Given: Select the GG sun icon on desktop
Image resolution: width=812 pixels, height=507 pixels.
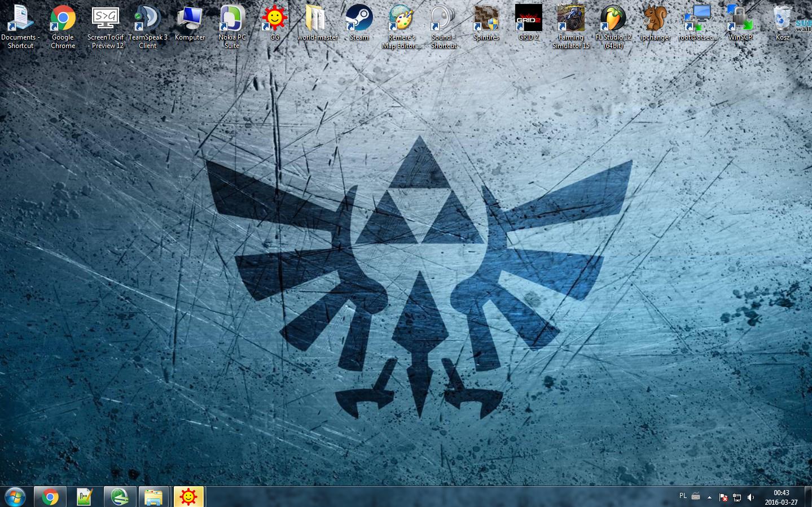Looking at the screenshot, I should click(x=274, y=23).
